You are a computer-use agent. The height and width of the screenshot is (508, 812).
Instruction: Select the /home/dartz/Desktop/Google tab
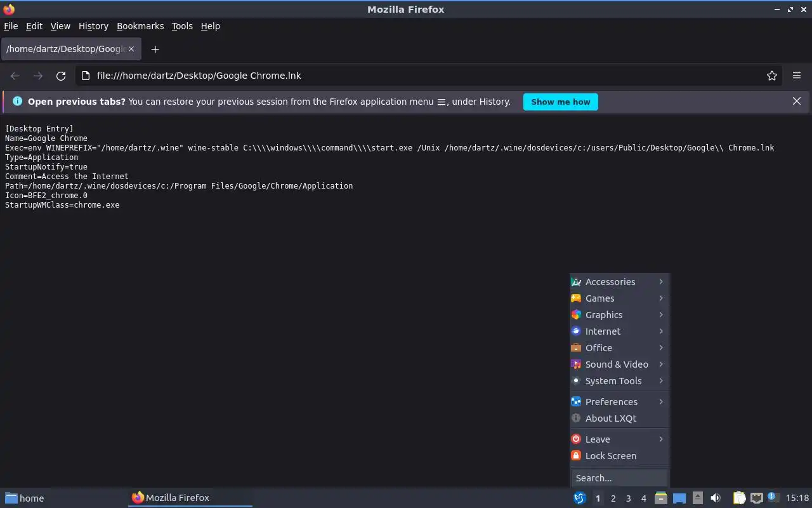[x=70, y=49]
